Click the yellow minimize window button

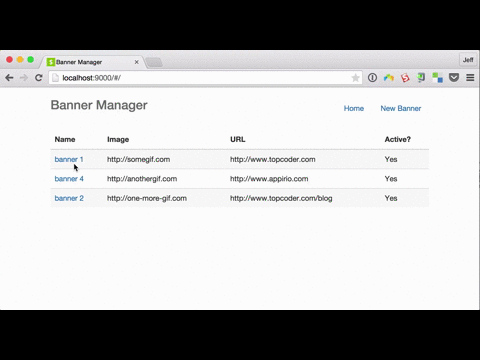pos(20,60)
